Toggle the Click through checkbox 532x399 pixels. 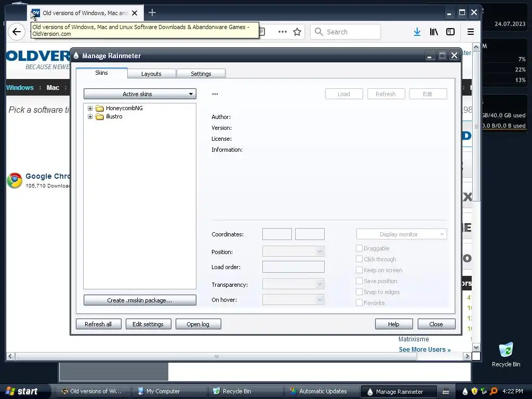click(359, 259)
